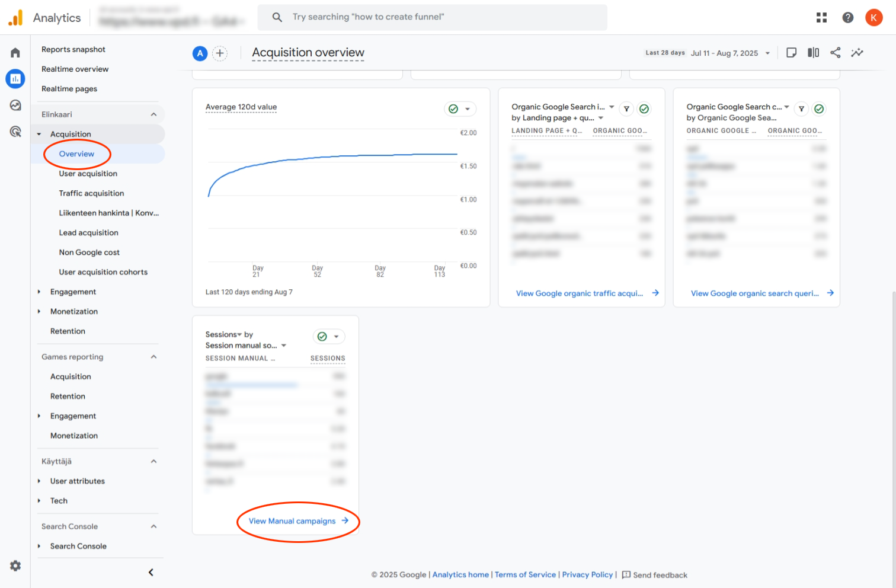Click the Edit comparisons icon
This screenshot has width=896, height=588.
813,53
